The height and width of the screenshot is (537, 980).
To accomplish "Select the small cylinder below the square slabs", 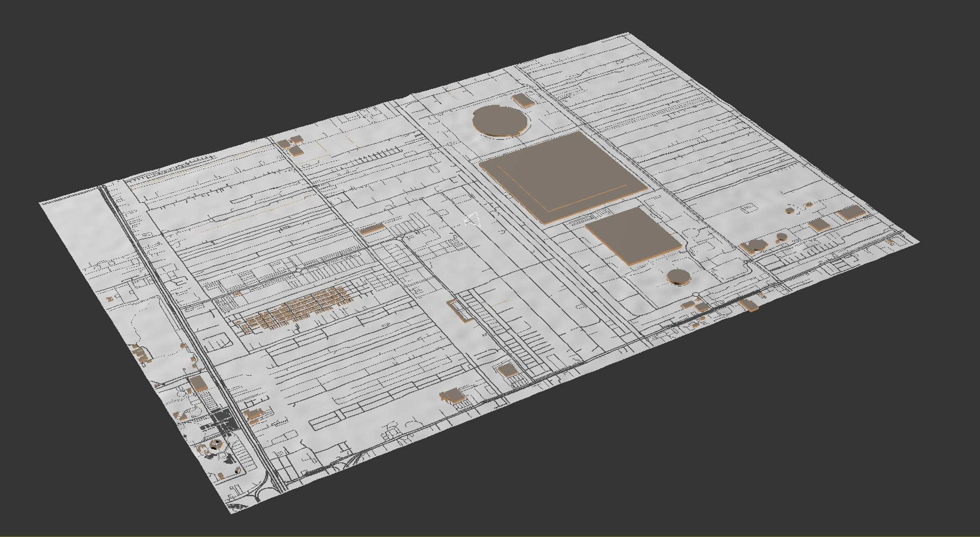I will click(x=679, y=277).
